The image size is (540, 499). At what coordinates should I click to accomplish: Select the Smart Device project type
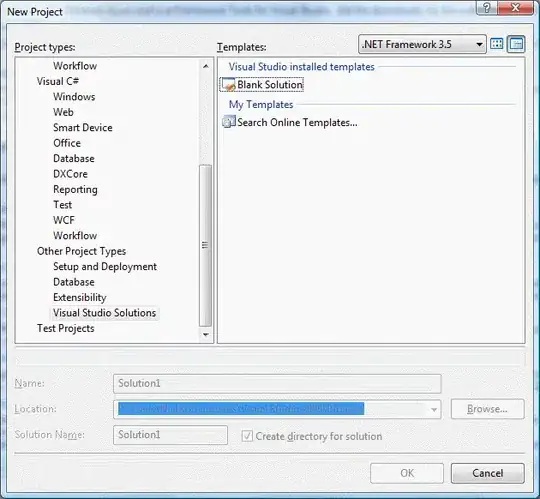[x=83, y=127]
